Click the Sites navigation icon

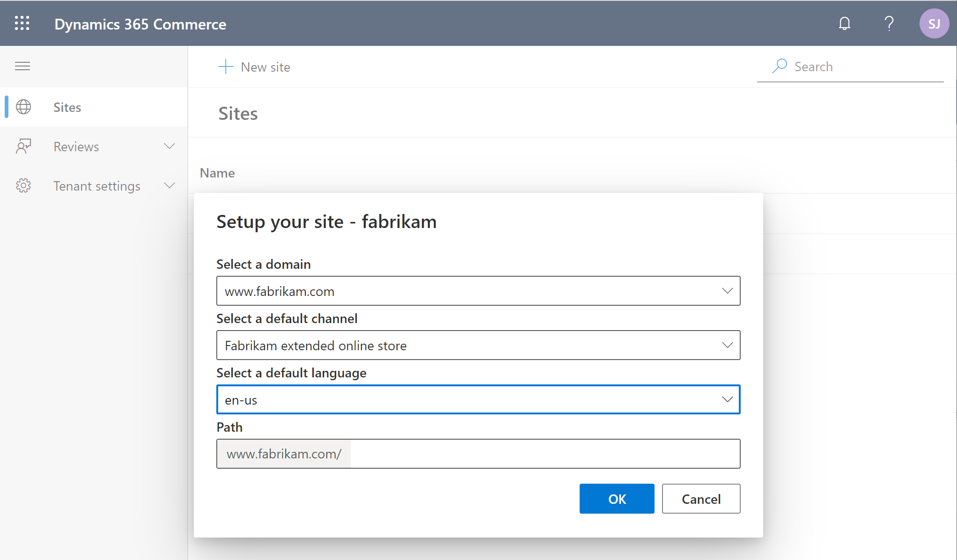pyautogui.click(x=23, y=107)
